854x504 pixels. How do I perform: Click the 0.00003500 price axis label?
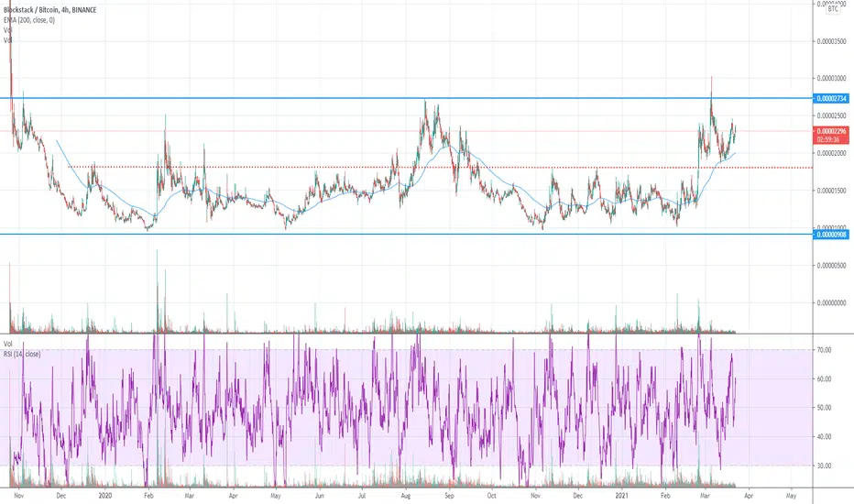click(x=832, y=41)
